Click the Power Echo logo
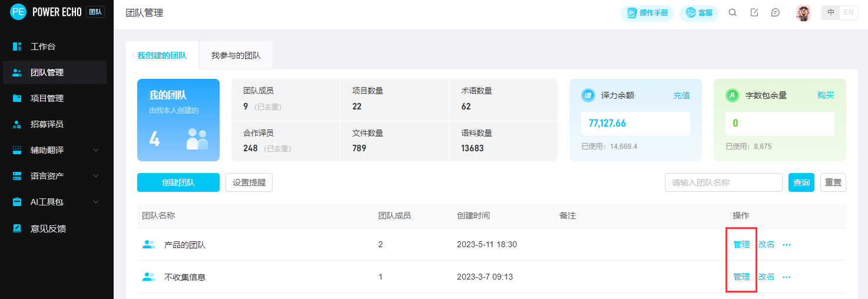 [x=18, y=12]
